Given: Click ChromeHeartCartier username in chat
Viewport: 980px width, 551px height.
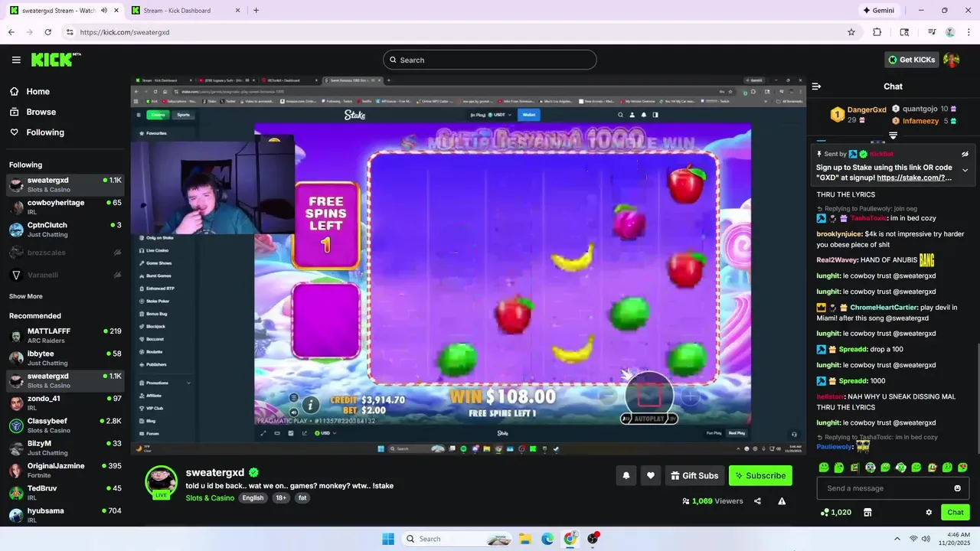Looking at the screenshot, I should [884, 308].
